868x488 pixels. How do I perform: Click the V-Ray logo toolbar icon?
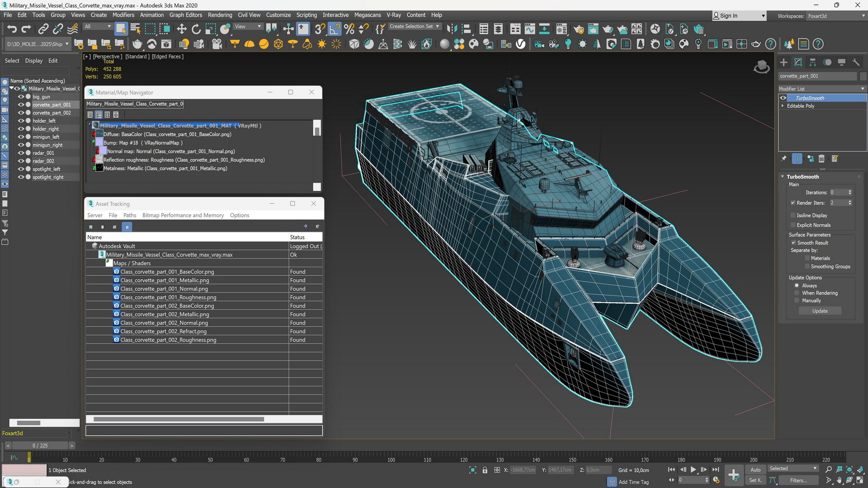521,44
